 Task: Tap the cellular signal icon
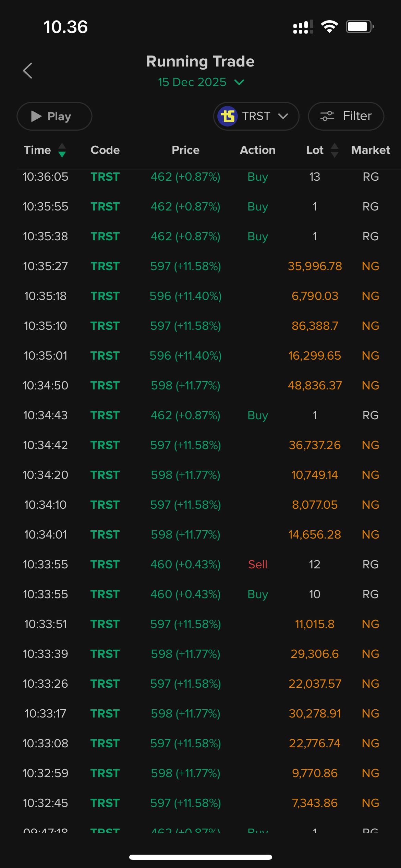[303, 27]
